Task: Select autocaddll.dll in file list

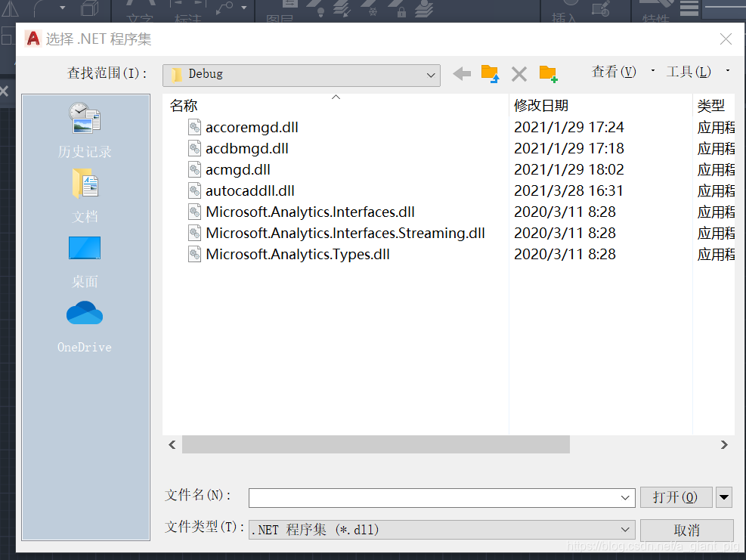Action: [x=249, y=191]
